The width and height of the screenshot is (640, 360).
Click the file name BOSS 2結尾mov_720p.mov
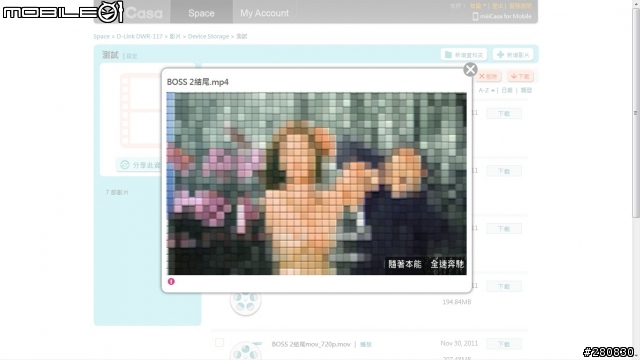(311, 344)
